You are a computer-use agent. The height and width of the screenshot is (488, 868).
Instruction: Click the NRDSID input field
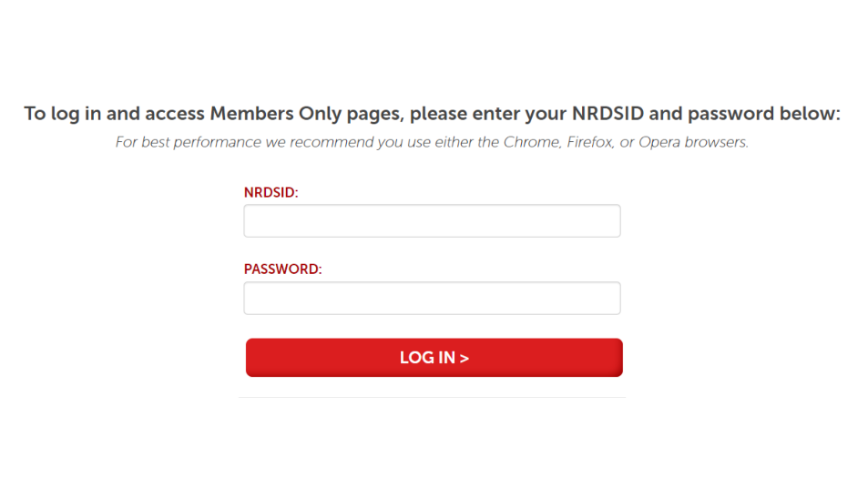click(432, 221)
